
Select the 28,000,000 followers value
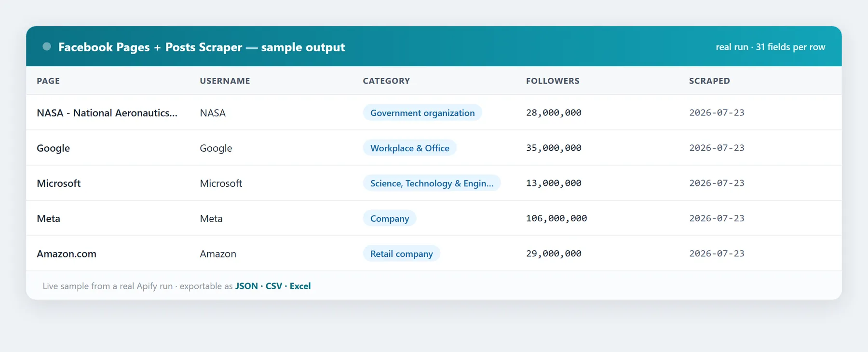pyautogui.click(x=554, y=113)
